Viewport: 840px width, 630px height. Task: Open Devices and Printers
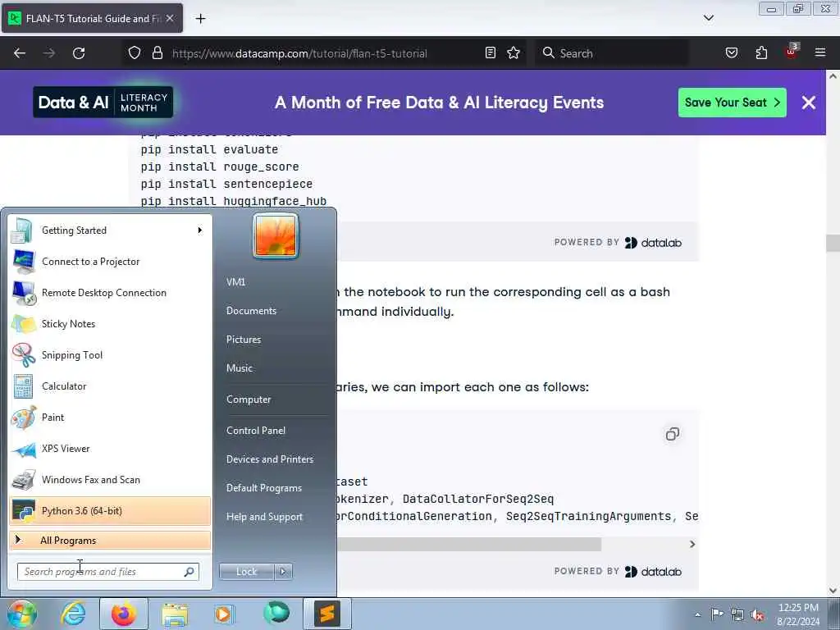[x=269, y=459]
